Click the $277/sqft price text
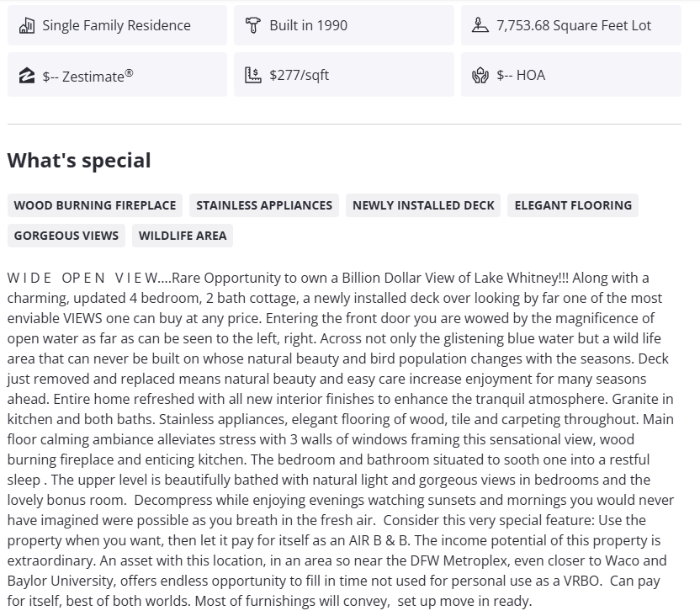 click(299, 76)
